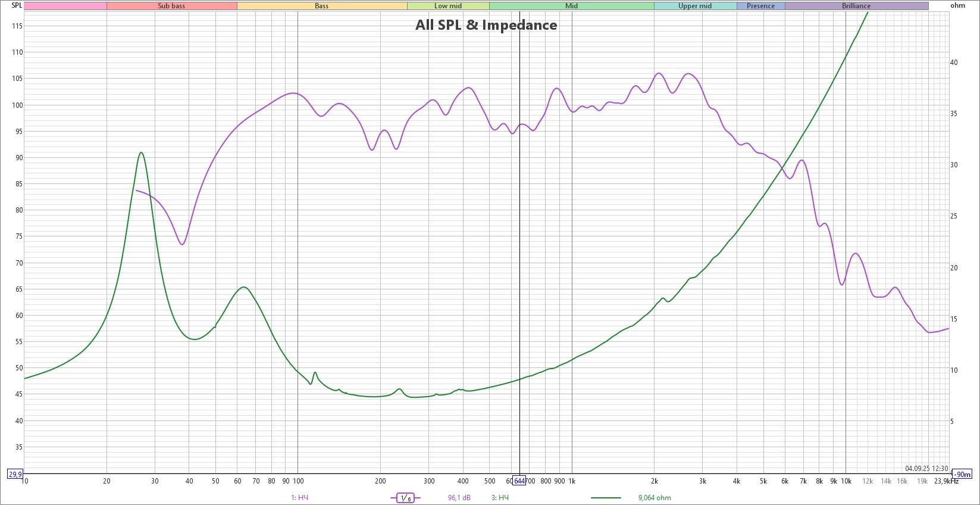Click the 200 frequency axis label
The height and width of the screenshot is (505, 980).
(380, 481)
